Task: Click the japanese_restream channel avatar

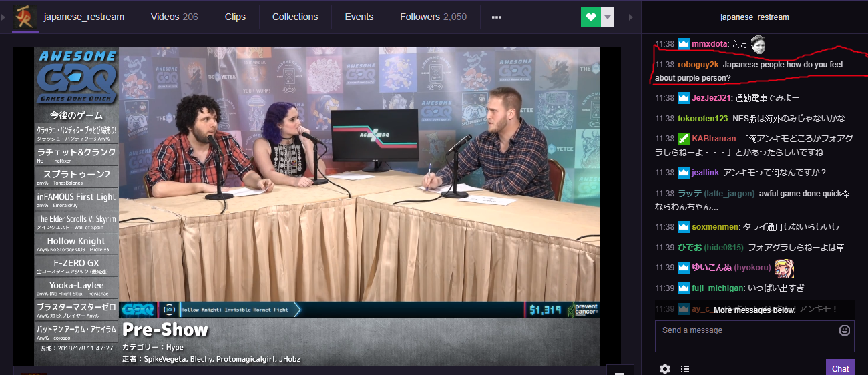Action: point(25,17)
